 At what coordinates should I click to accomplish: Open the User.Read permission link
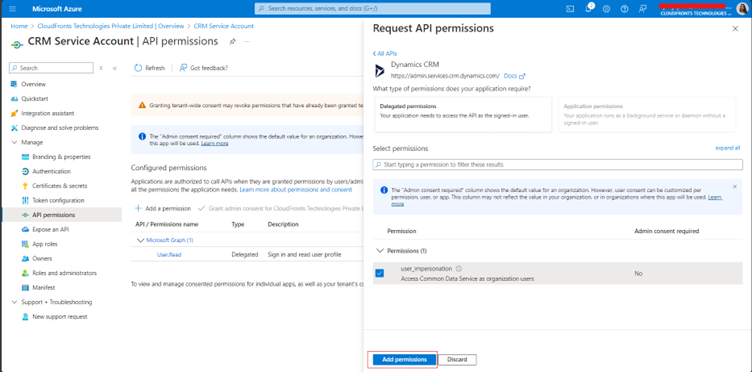pyautogui.click(x=169, y=255)
